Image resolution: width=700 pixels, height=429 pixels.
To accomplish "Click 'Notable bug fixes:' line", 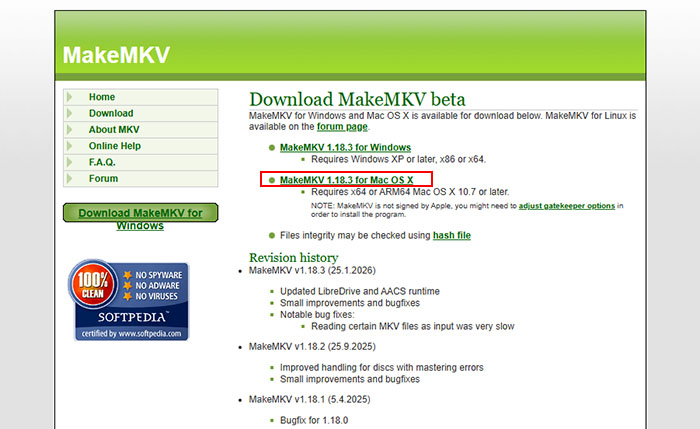I will [317, 315].
